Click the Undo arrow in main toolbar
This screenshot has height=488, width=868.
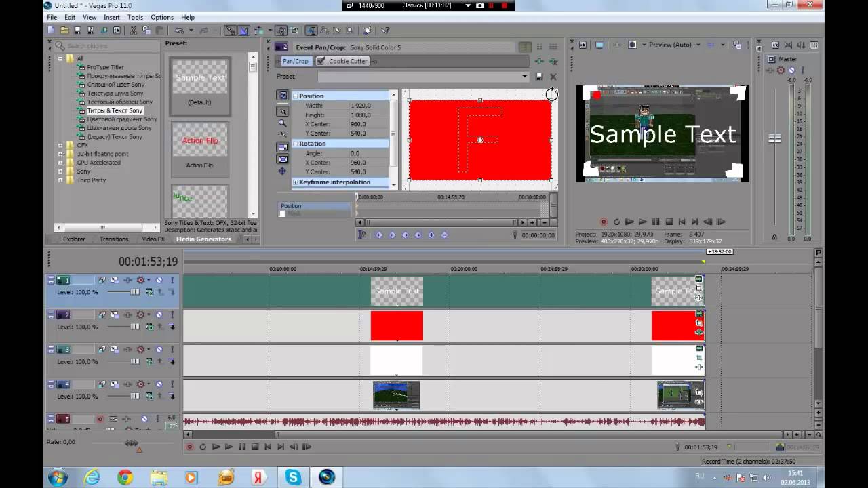click(179, 30)
